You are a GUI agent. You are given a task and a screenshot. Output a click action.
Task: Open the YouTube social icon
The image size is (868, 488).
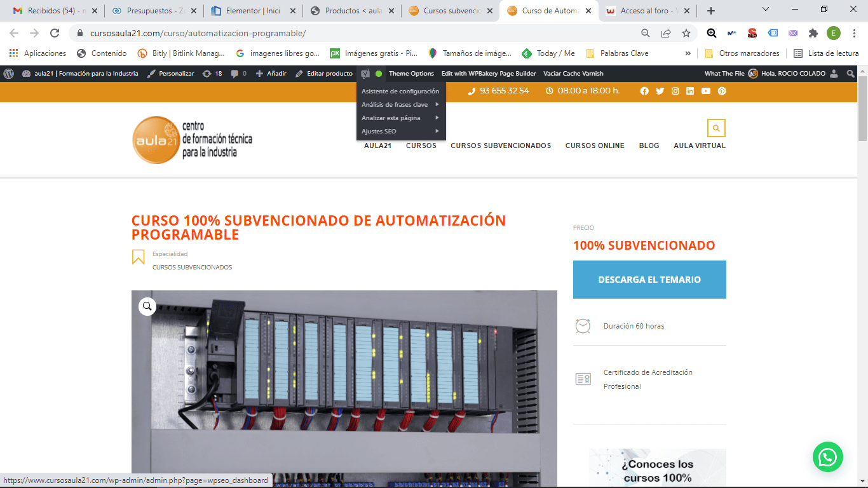[706, 91]
